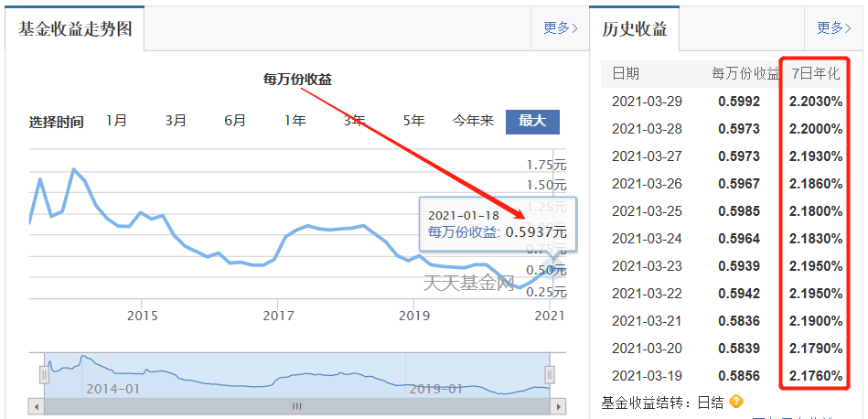Viewport: 868px width, 419px height.
Task: Click the date 2021-03-20 row
Action: (x=648, y=349)
